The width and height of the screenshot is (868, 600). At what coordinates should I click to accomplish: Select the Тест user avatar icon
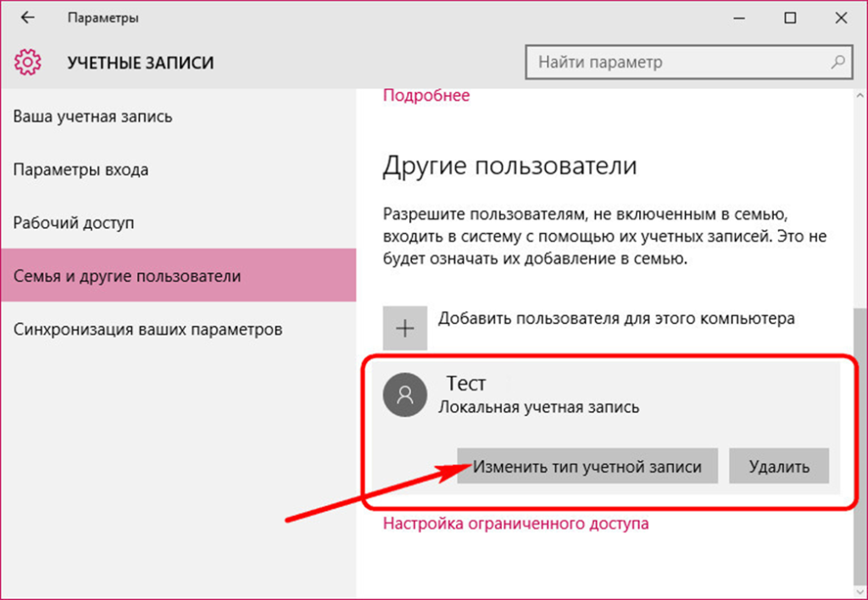405,394
